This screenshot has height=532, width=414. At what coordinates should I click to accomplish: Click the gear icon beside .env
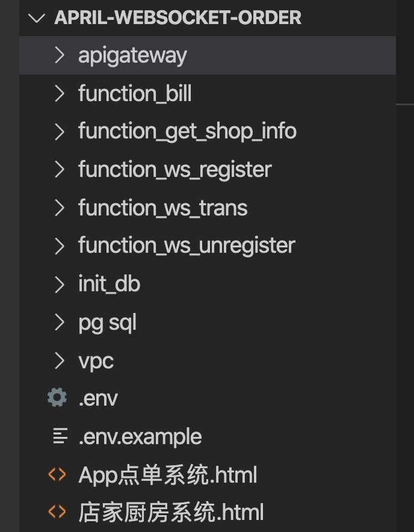click(57, 397)
